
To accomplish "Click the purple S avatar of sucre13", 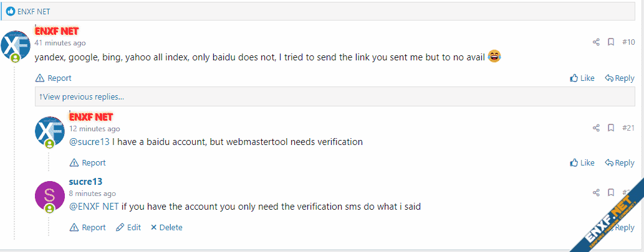I will click(50, 196).
